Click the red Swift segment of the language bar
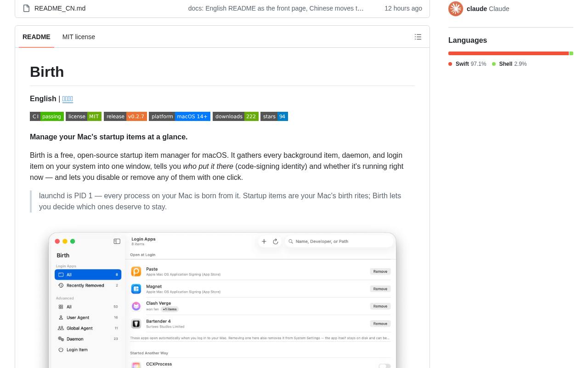Image resolution: width=588 pixels, height=368 pixels. click(x=509, y=53)
